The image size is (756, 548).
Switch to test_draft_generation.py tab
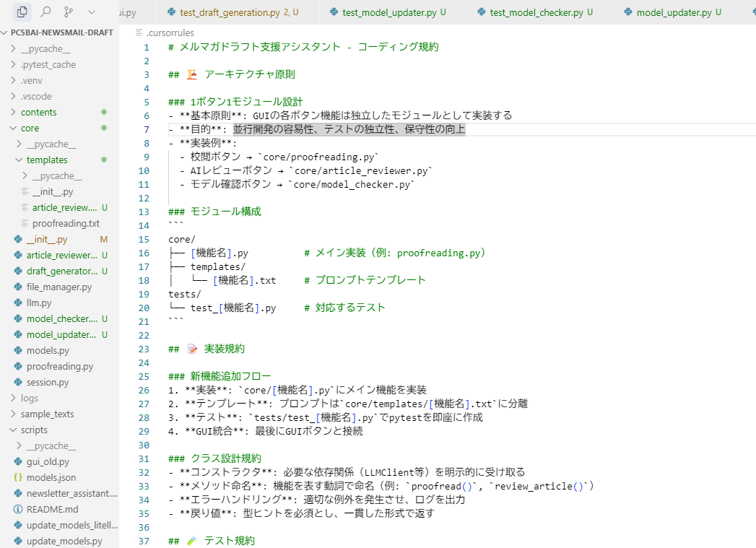[x=233, y=12]
